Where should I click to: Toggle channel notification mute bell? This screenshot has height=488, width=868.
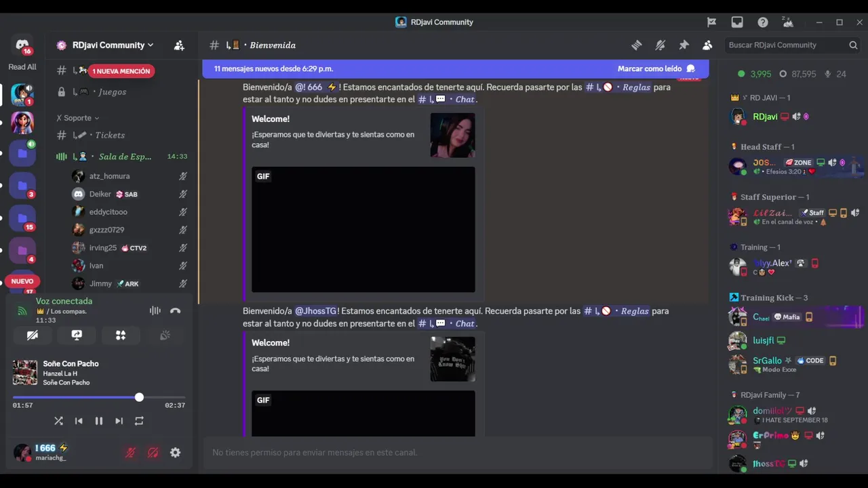point(660,45)
